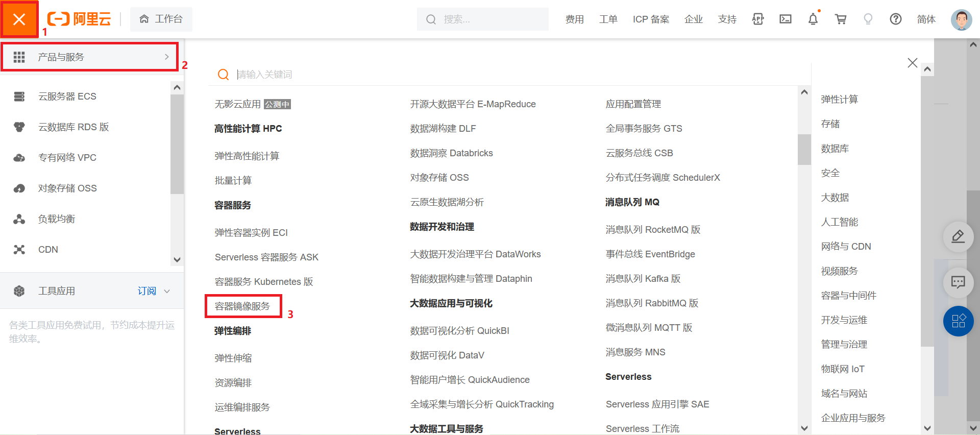This screenshot has width=980, height=435.
Task: Open 数据洞察 Databricks link
Action: 451,153
